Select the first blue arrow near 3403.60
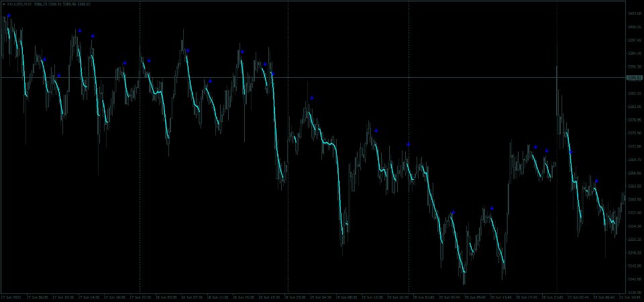644x302 pixels. pyautogui.click(x=9, y=15)
